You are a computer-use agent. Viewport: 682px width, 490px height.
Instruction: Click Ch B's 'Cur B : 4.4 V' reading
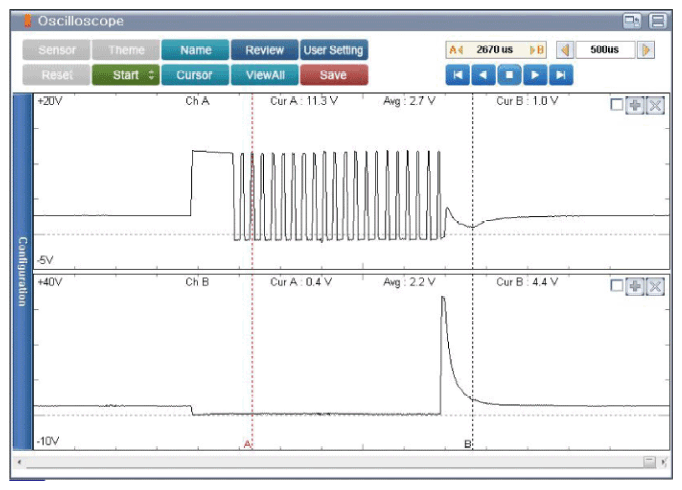tap(527, 282)
